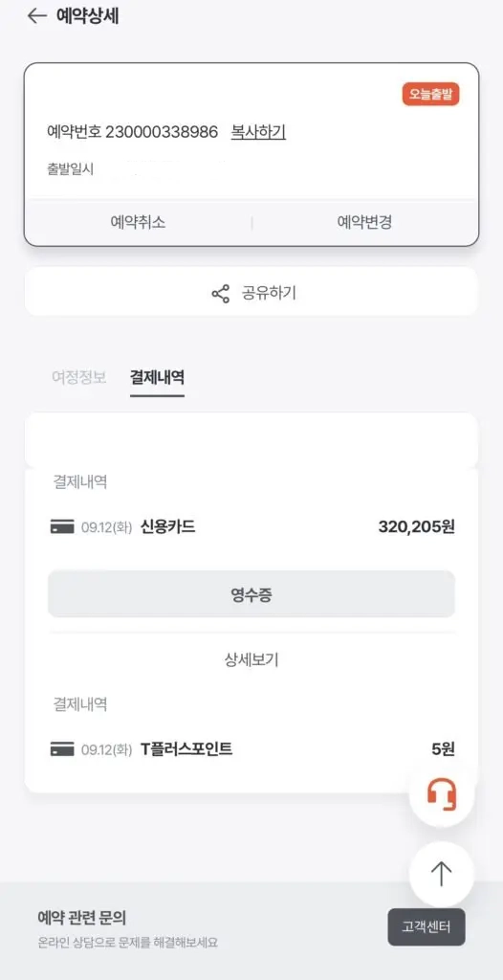Click the card icon beside 신용카드
503x980 pixels.
62,527
